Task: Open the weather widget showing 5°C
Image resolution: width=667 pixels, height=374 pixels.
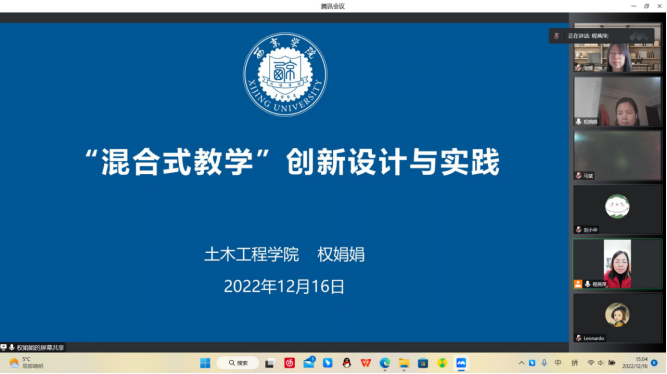Action: click(26, 363)
